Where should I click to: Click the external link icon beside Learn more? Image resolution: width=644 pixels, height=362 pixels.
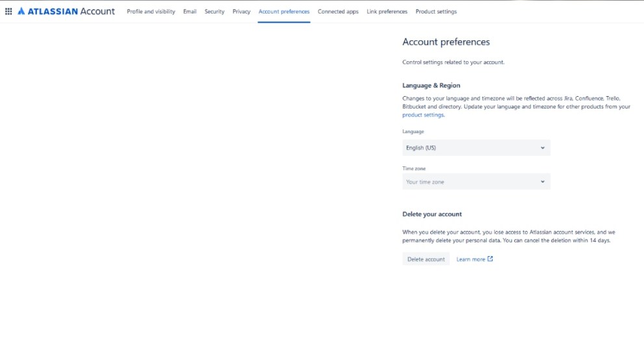pos(490,259)
